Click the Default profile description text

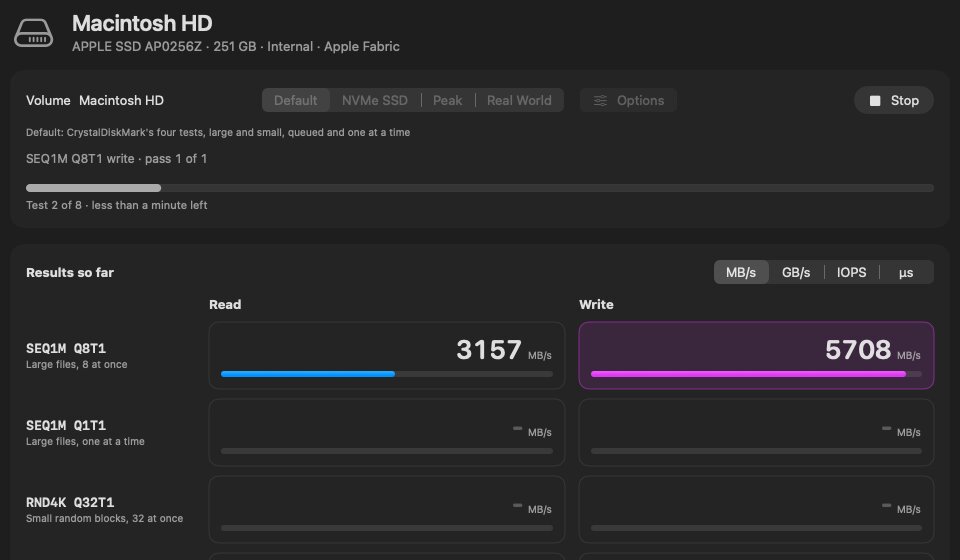(x=218, y=132)
